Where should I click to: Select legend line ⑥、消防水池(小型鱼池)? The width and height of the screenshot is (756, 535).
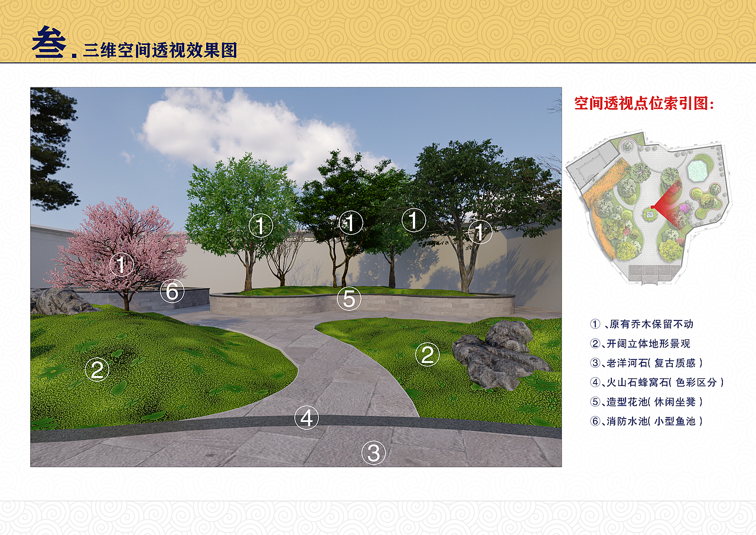(647, 421)
